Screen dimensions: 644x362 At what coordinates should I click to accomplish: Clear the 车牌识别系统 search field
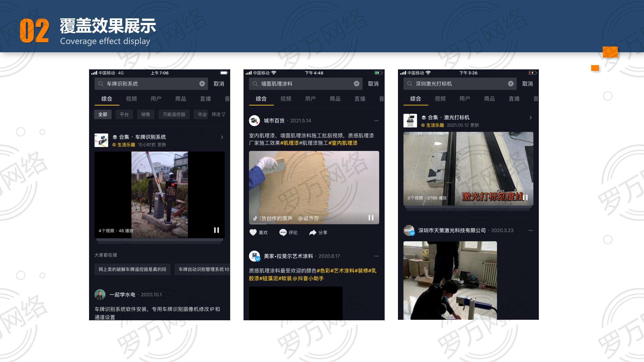tap(202, 84)
